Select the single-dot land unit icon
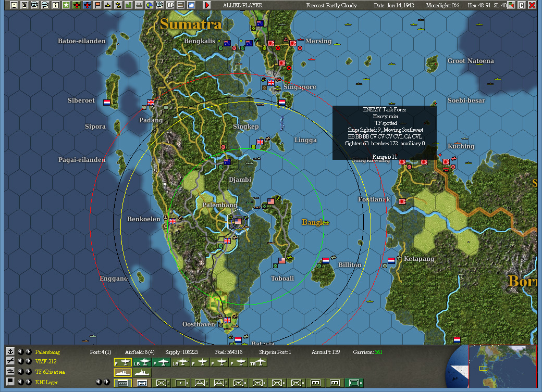Image resolution: width=542 pixels, height=392 pixels. click(x=181, y=383)
